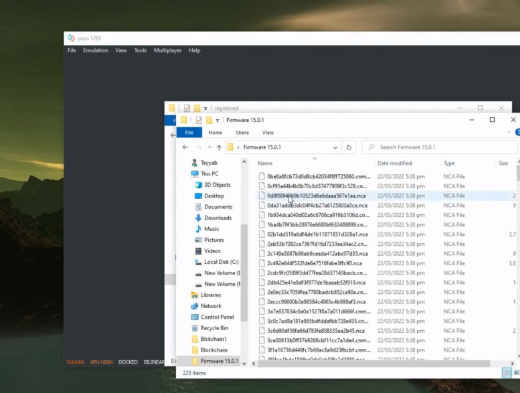Switch to the Share ribbon tab
Image resolution: width=520 pixels, height=393 pixels.
tap(242, 132)
